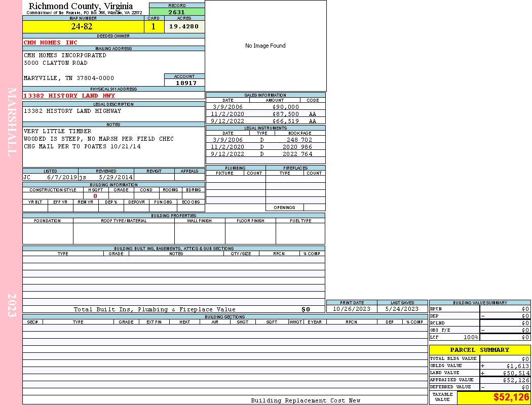This screenshot has height=405, width=532.
Task: Click the OBLDG value $1,613
Action: click(x=517, y=366)
